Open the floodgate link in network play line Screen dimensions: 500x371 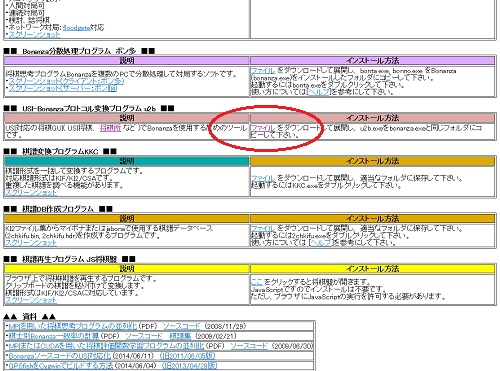[76, 28]
